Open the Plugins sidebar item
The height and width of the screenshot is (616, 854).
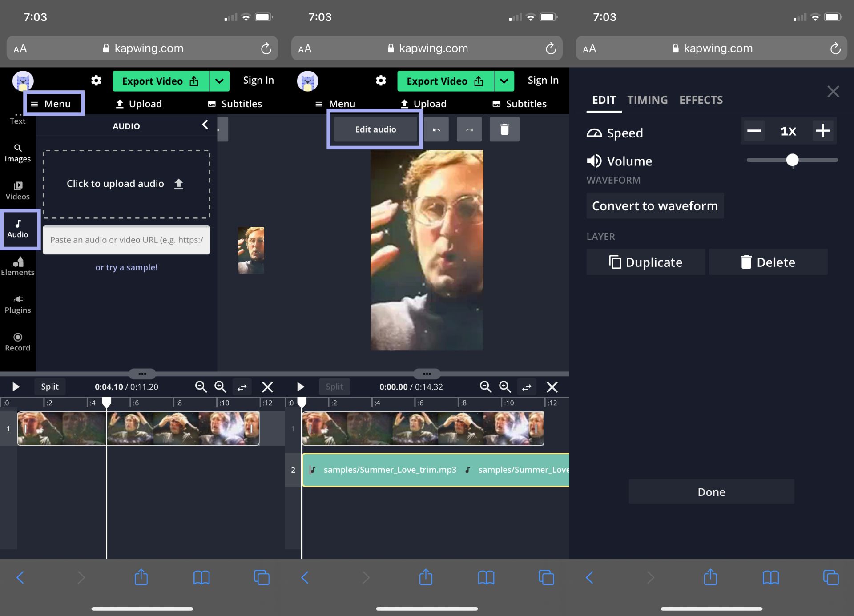pyautogui.click(x=18, y=304)
